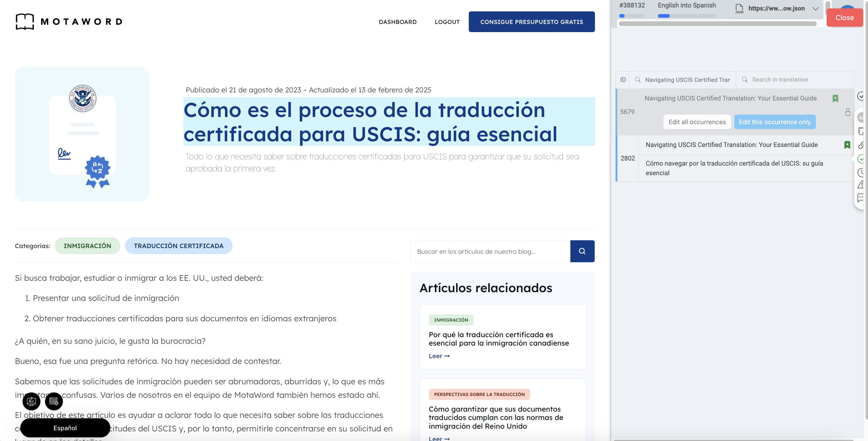Image resolution: width=868 pixels, height=441 pixels.
Task: Toggle the bookmark on segment 5679
Action: click(835, 98)
